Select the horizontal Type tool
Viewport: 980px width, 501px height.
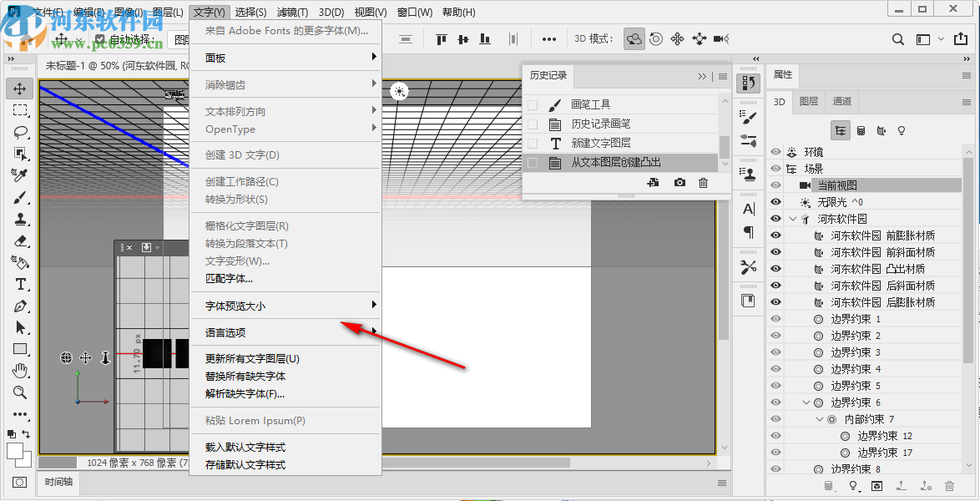point(19,284)
